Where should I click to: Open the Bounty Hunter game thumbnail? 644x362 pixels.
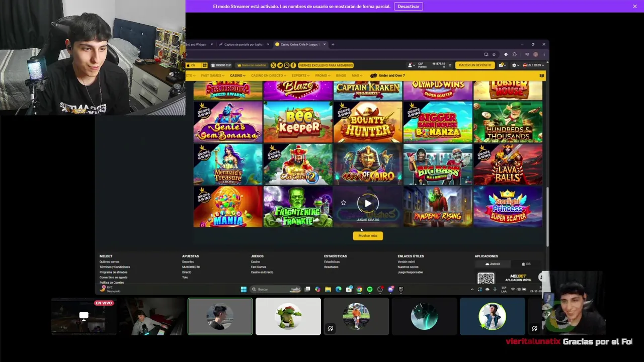click(x=368, y=122)
